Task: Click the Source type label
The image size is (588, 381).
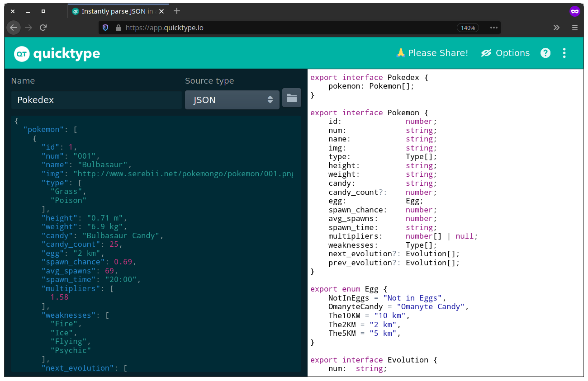Action: [x=209, y=80]
